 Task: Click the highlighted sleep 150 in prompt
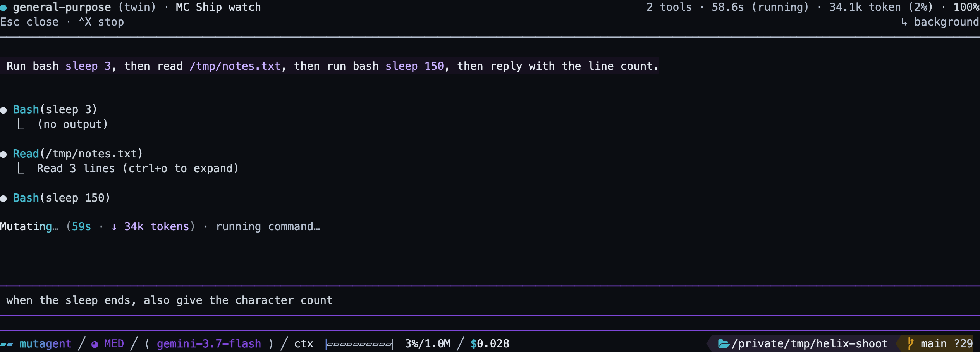coord(414,66)
